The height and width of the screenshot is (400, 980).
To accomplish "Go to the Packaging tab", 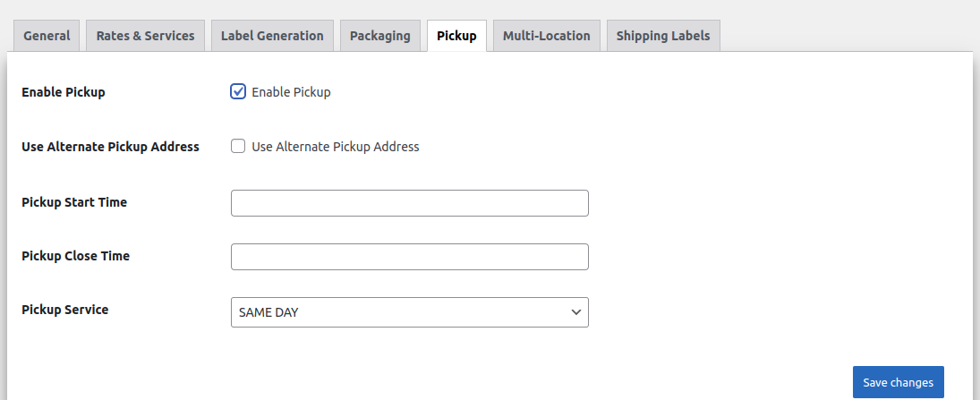I will coord(379,36).
